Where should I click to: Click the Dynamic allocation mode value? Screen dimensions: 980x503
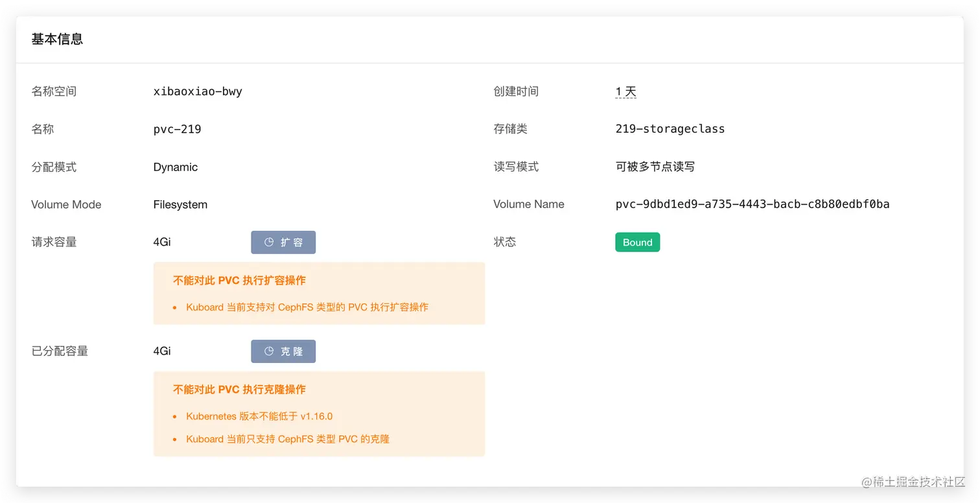(x=175, y=167)
